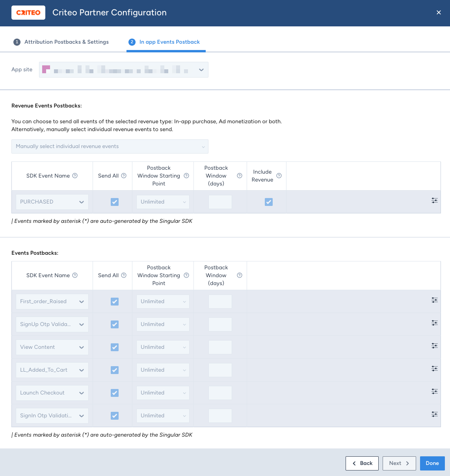Open settings sliders icon for First_order_Raised row

[x=435, y=300]
